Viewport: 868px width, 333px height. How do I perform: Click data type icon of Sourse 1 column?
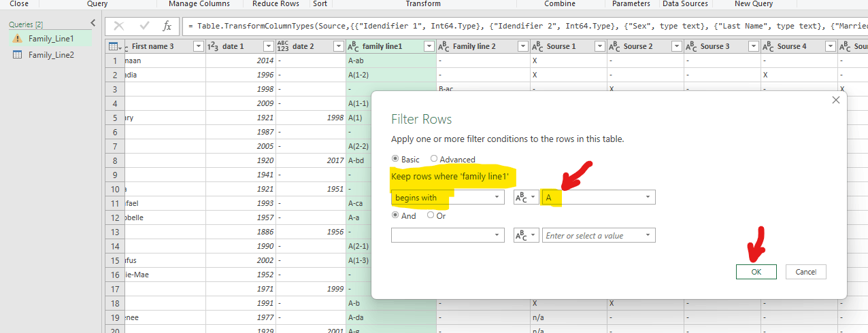click(537, 46)
